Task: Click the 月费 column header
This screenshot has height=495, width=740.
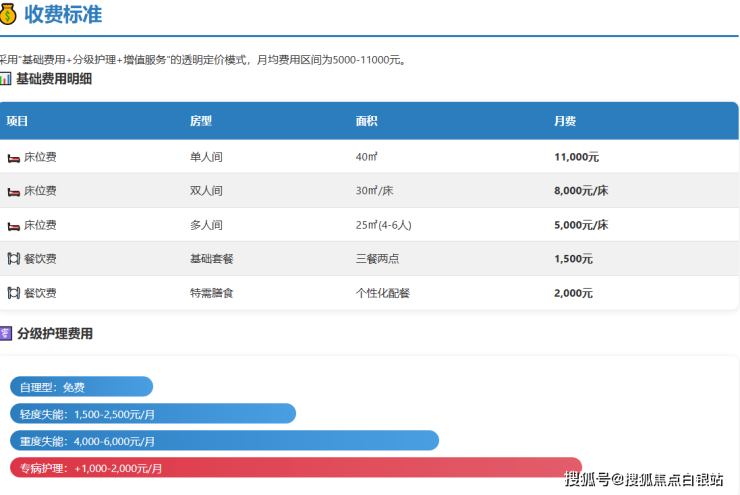Action: 564,121
